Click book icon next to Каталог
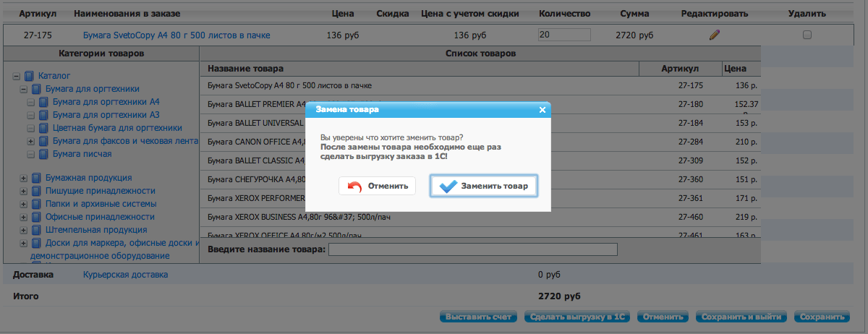Image resolution: width=868 pixels, height=334 pixels. [x=30, y=76]
